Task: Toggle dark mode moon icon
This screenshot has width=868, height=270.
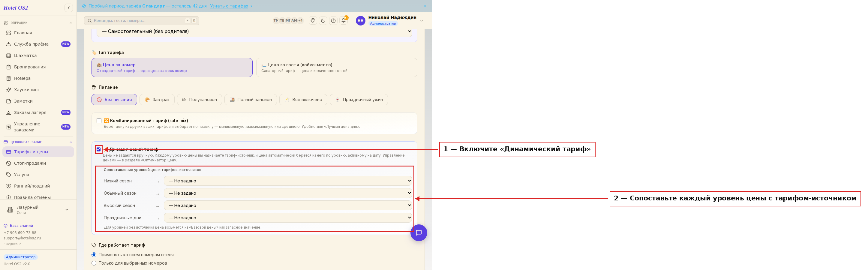Action: pos(323,21)
